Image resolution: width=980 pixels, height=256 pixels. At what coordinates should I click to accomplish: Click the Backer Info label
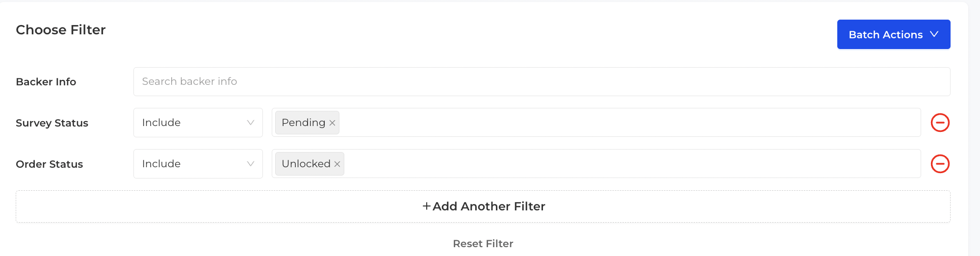coord(46,82)
